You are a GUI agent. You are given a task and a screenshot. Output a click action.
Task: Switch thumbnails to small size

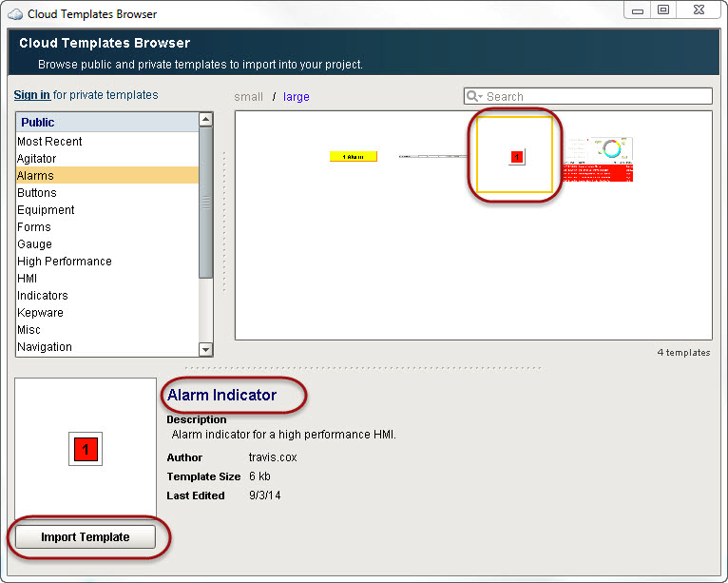248,96
